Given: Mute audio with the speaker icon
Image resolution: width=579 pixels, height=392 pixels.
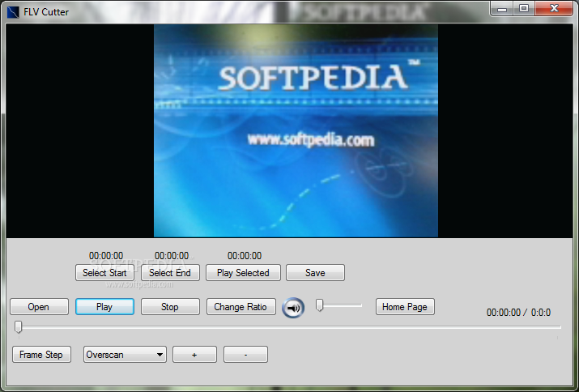Looking at the screenshot, I should pyautogui.click(x=293, y=308).
